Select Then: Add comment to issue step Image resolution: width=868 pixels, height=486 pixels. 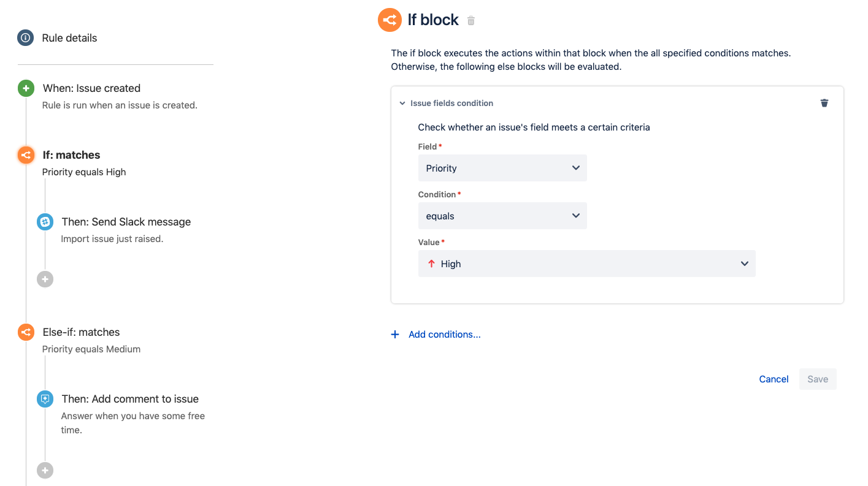tap(130, 399)
